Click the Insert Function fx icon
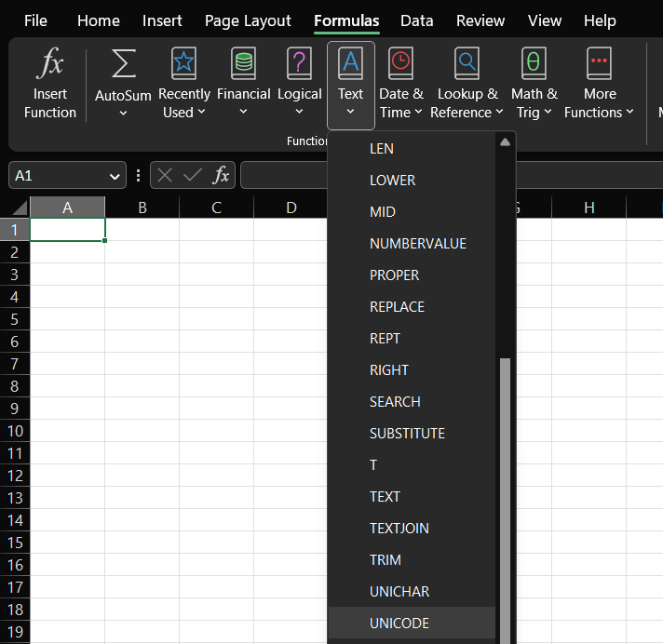Viewport: 663px width, 644px height. pos(50,65)
